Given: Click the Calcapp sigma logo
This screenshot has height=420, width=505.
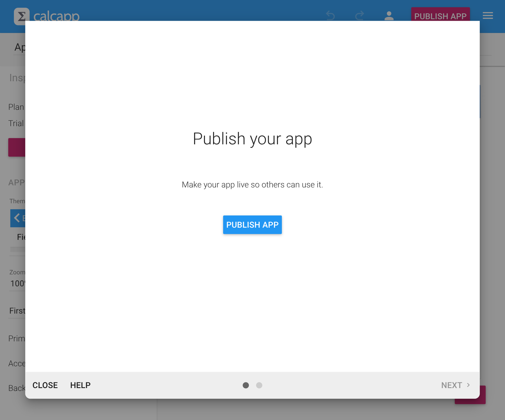Looking at the screenshot, I should 21,16.
